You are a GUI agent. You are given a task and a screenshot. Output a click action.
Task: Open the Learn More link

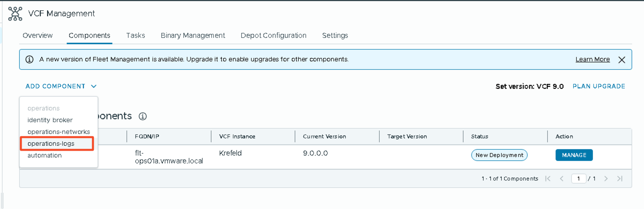[x=592, y=59]
